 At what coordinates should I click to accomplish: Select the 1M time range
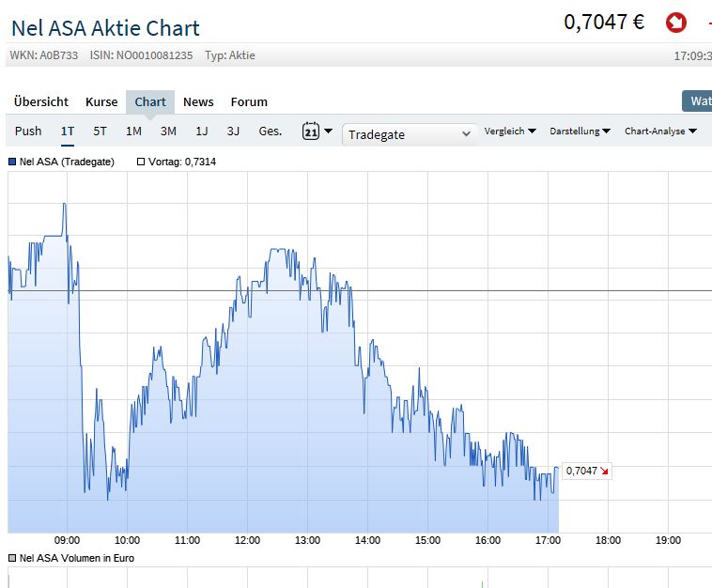coord(133,132)
